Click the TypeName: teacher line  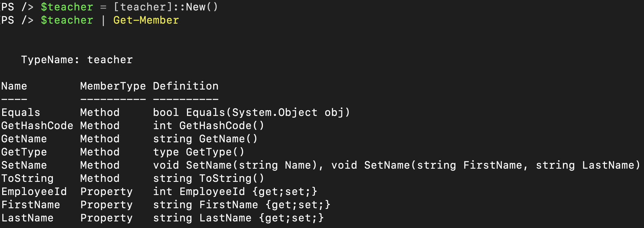(x=77, y=60)
